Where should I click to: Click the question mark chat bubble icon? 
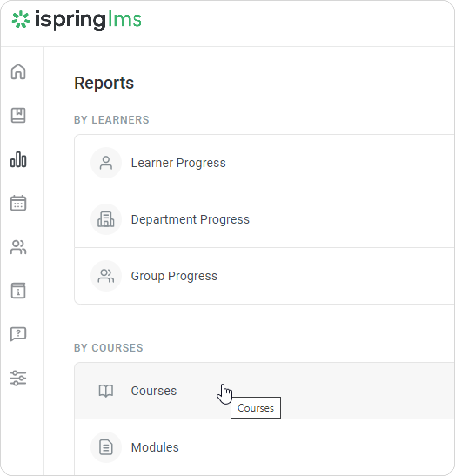18,334
